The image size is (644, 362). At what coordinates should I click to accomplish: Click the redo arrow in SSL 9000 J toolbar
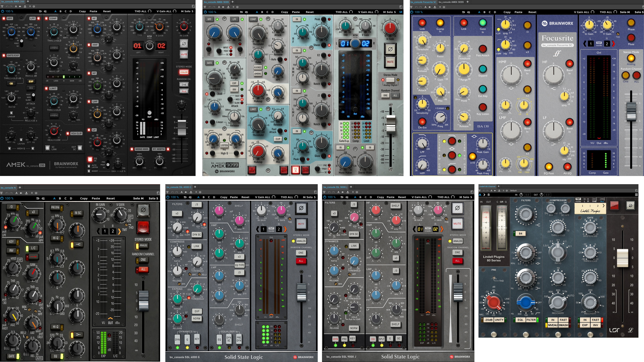pos(347,197)
